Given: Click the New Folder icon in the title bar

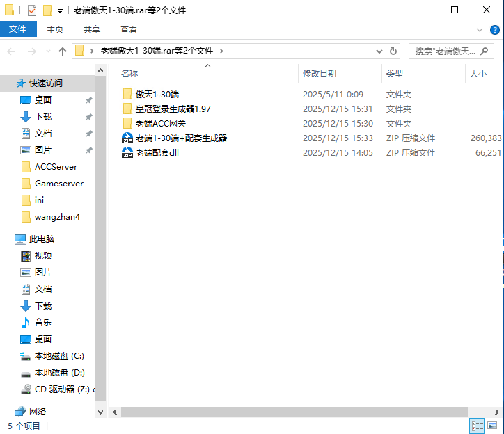Looking at the screenshot, I should [47, 10].
